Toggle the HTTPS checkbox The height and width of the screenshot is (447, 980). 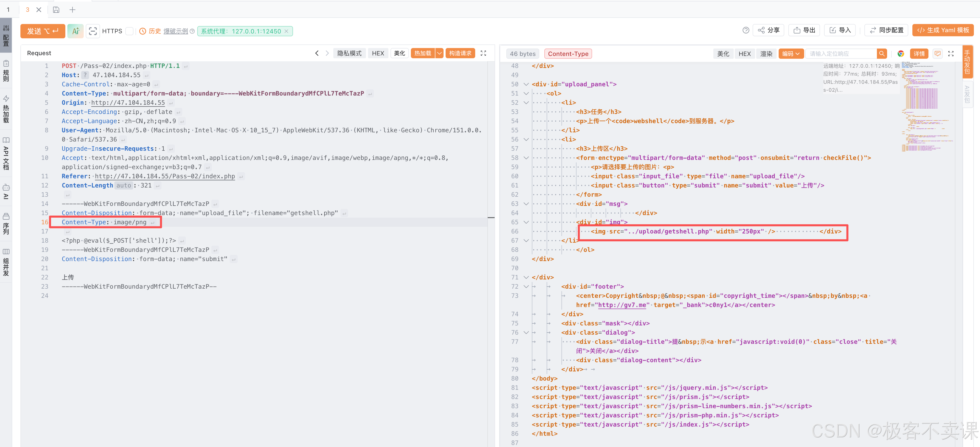coord(129,31)
